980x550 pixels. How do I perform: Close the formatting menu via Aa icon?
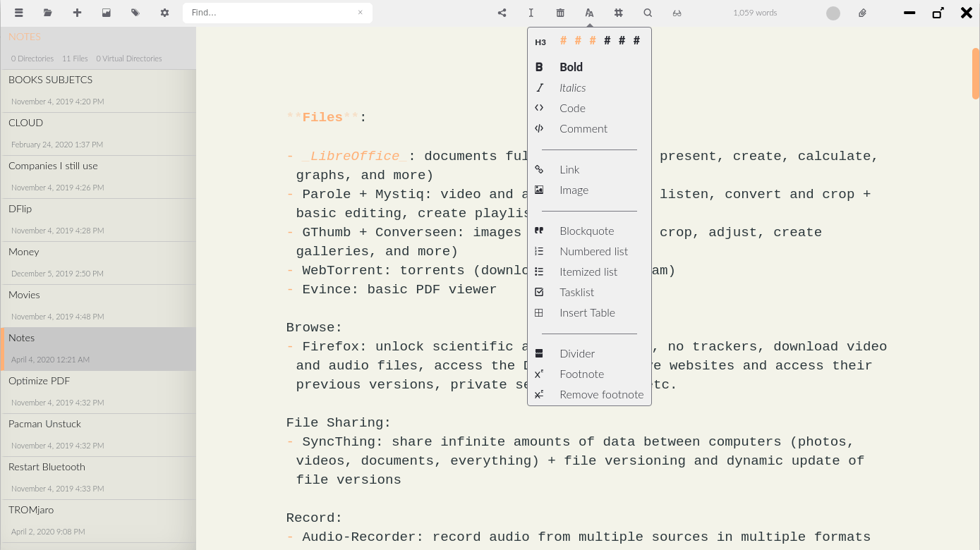[589, 13]
